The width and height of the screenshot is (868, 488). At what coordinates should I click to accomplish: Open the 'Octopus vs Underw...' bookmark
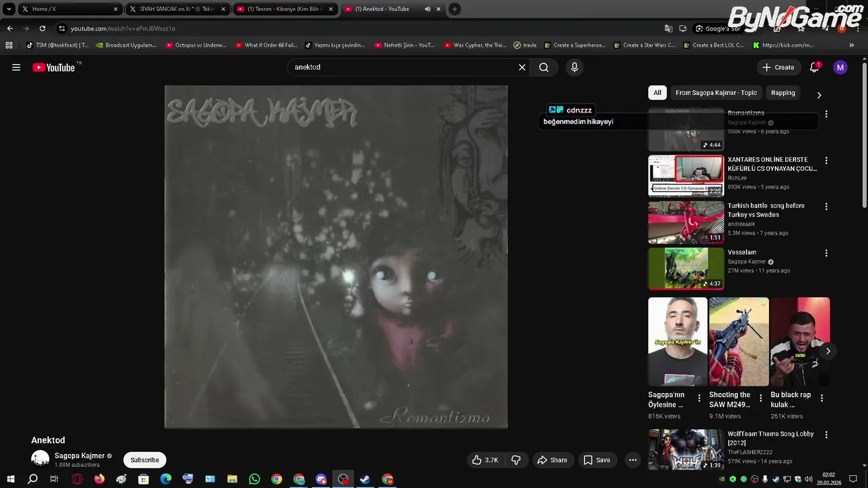pos(196,45)
